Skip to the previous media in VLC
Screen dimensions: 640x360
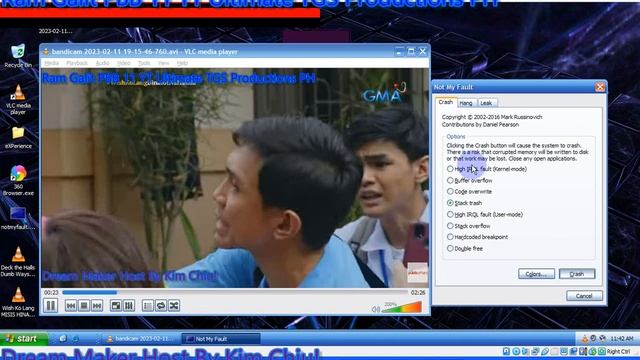click(x=71, y=306)
